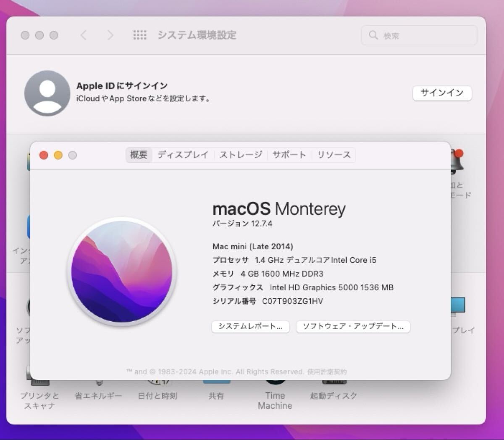Select the リソース tab
The height and width of the screenshot is (440, 504).
(334, 155)
